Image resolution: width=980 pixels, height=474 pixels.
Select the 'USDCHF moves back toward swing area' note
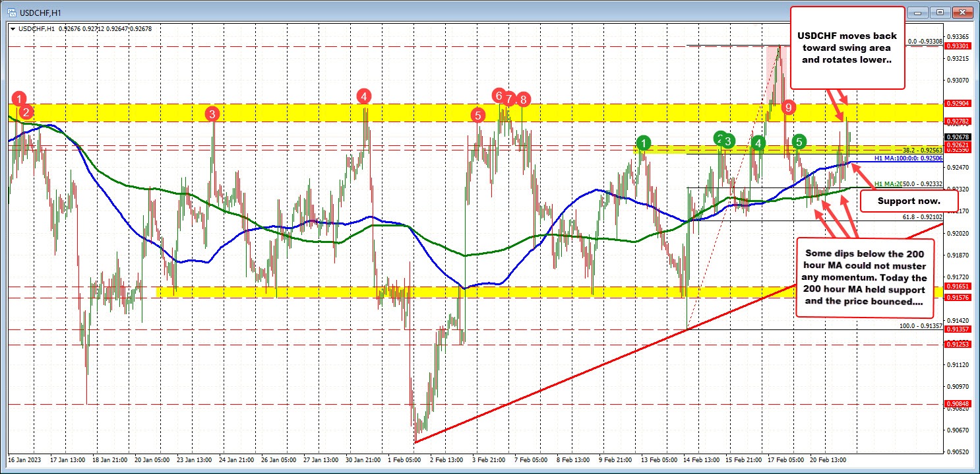[847, 47]
